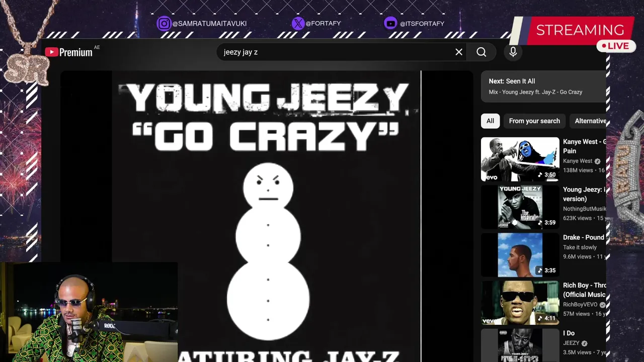Click the Drake - Pound title
The height and width of the screenshot is (362, 644).
pyautogui.click(x=584, y=237)
